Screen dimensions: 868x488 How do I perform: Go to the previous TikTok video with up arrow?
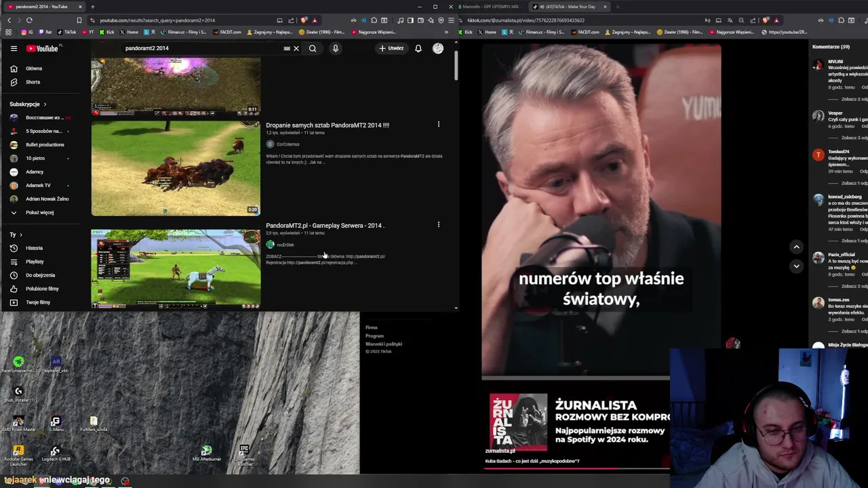tap(796, 247)
